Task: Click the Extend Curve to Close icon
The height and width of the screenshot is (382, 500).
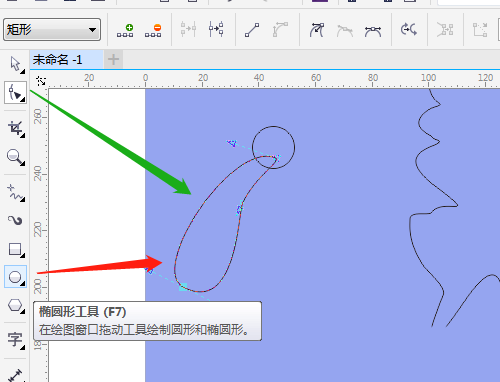Action: [x=480, y=30]
